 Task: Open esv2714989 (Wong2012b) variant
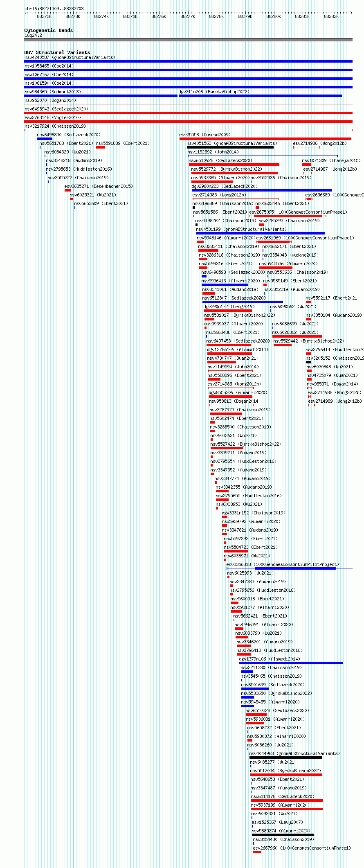pyautogui.click(x=335, y=401)
